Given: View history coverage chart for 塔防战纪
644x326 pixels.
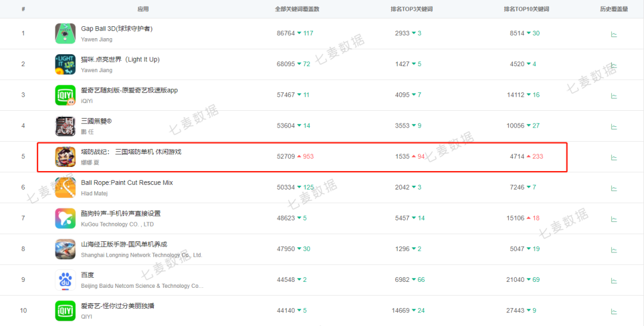Looking at the screenshot, I should point(614,157).
